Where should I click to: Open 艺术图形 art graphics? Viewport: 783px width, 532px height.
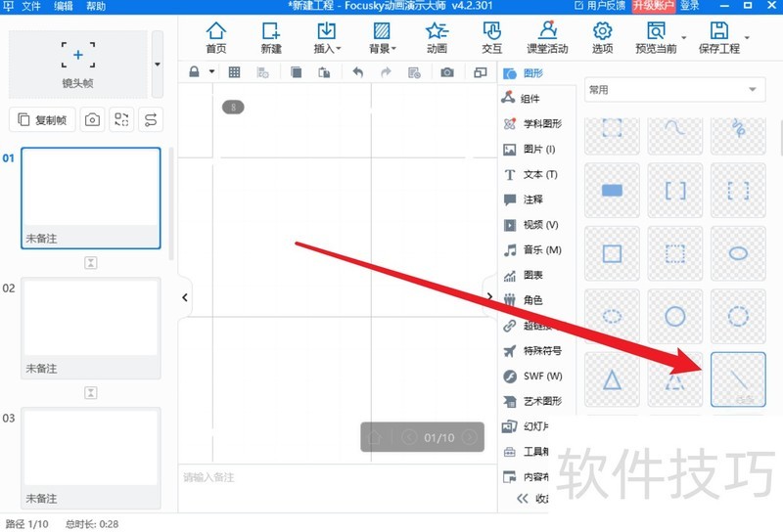pyautogui.click(x=532, y=401)
